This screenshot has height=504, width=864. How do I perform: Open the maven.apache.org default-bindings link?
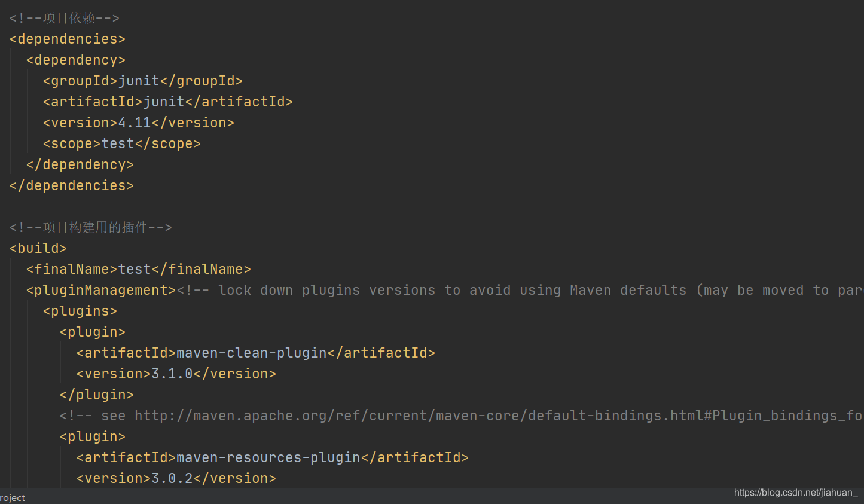coord(499,416)
